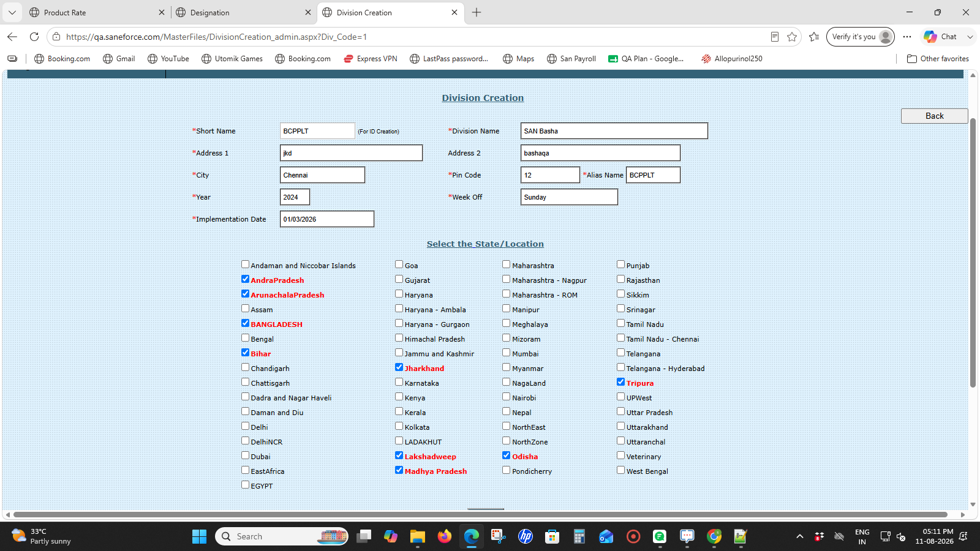
Task: Open the weather widget showing 33°C
Action: point(42,536)
